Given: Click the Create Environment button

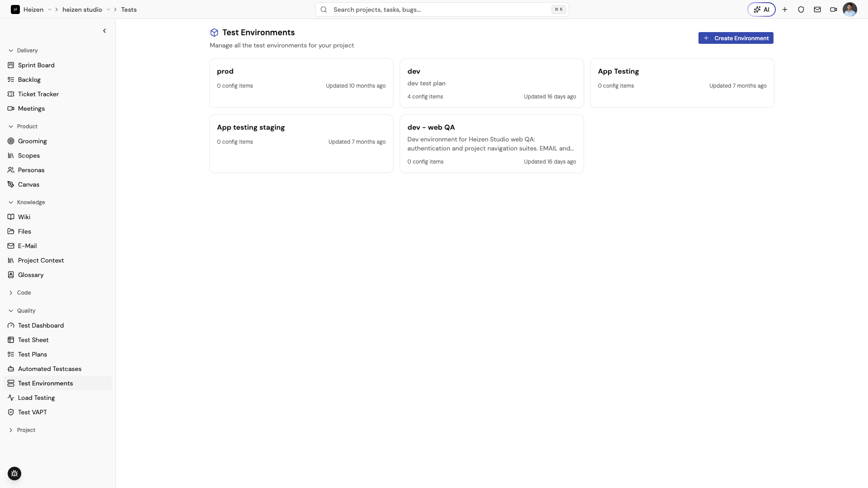Looking at the screenshot, I should tap(736, 38).
